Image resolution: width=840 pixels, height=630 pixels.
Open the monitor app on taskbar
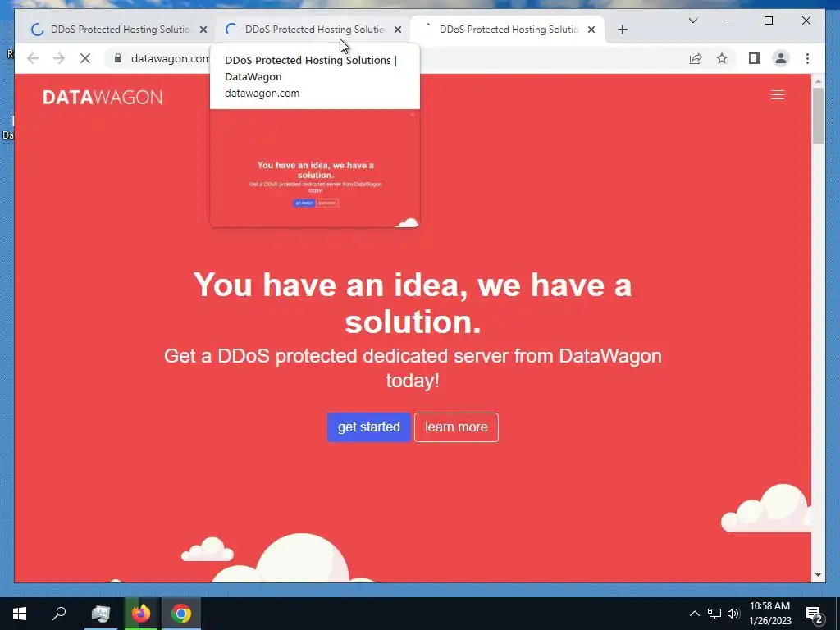[x=100, y=614]
